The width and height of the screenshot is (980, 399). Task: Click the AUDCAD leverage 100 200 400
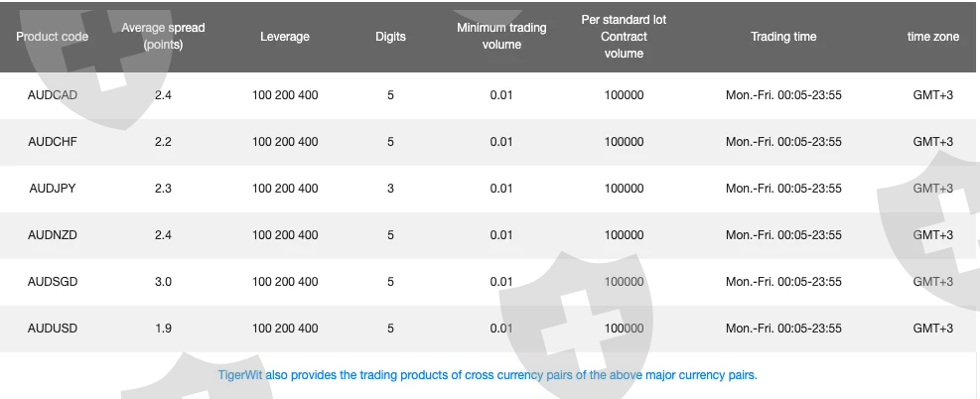click(285, 95)
